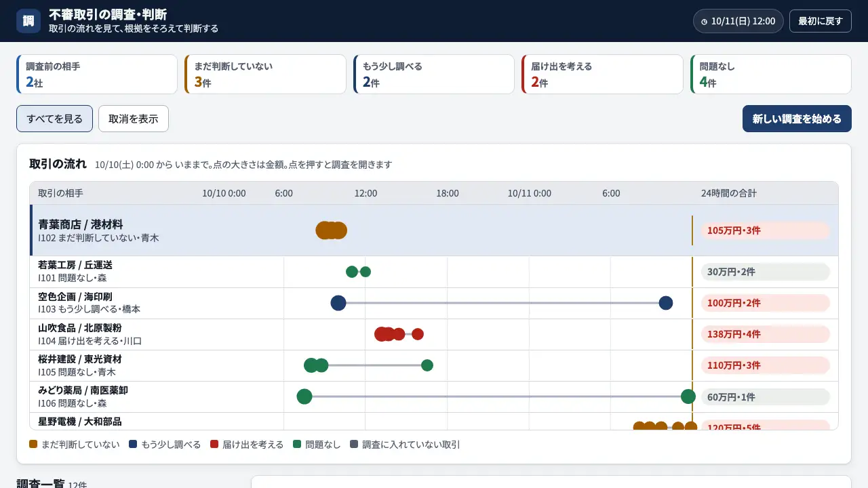The height and width of the screenshot is (488, 868).
Task: Start with the 新しい調査を始める button
Action: tap(797, 119)
